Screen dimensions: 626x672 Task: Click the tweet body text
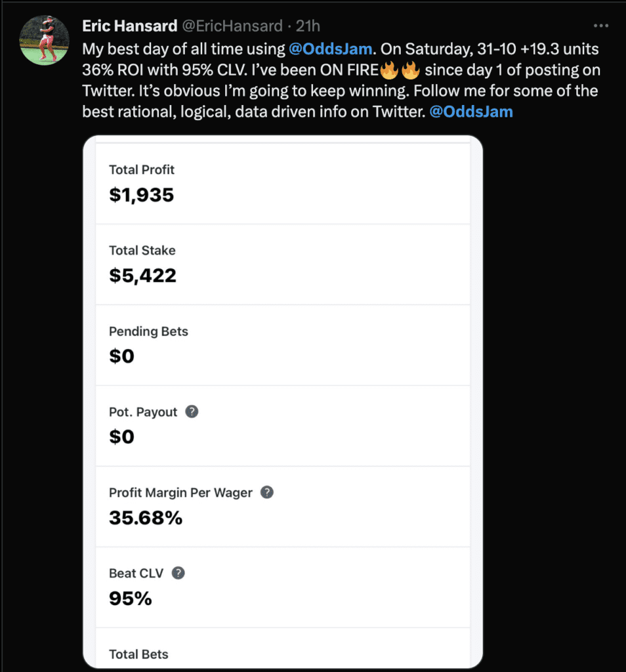pyautogui.click(x=341, y=80)
